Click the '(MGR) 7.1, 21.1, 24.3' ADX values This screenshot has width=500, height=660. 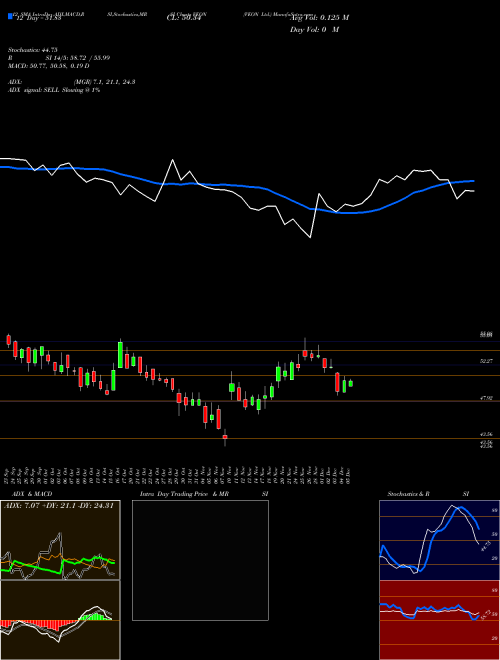point(104,82)
